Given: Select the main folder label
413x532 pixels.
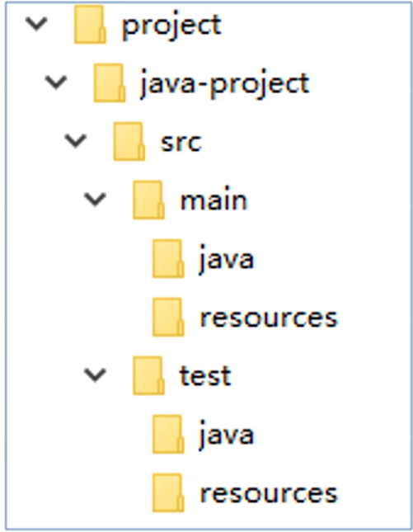Looking at the screenshot, I should [214, 200].
